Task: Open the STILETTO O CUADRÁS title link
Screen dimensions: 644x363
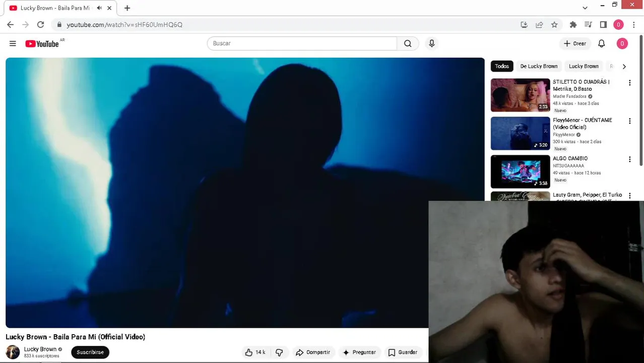Action: [x=581, y=85]
